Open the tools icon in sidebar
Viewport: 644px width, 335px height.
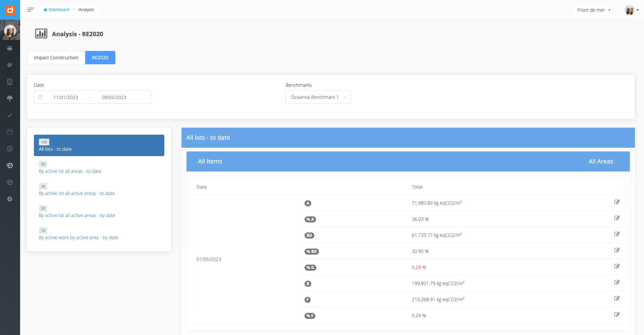click(x=10, y=65)
